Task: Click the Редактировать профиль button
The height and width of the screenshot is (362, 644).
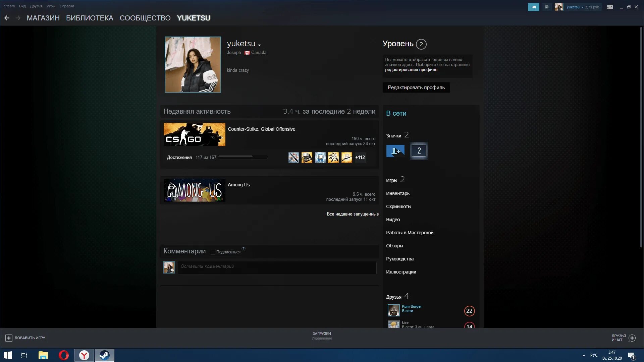Action: pyautogui.click(x=416, y=87)
